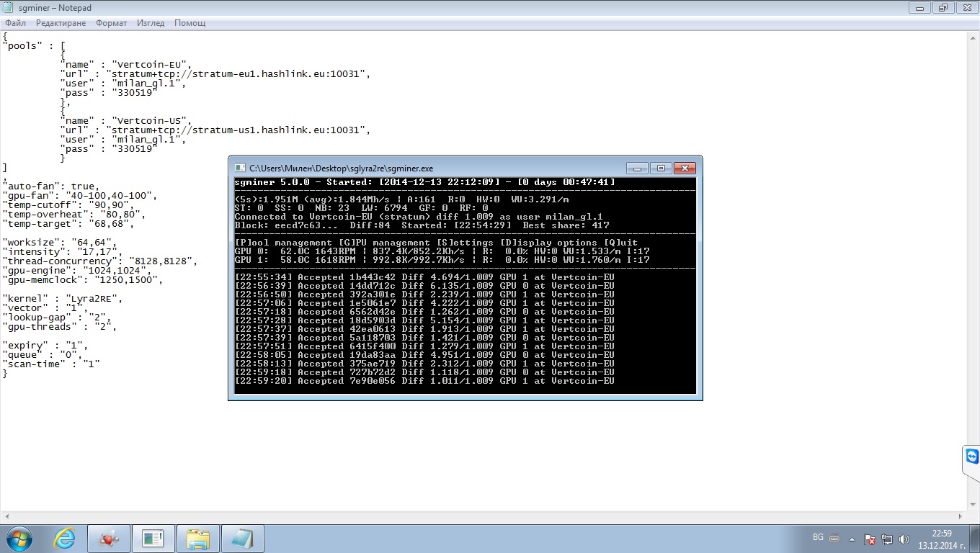This screenshot has height=553, width=980.
Task: Click the "temp-overheat": "80,80" line
Action: 74,214
